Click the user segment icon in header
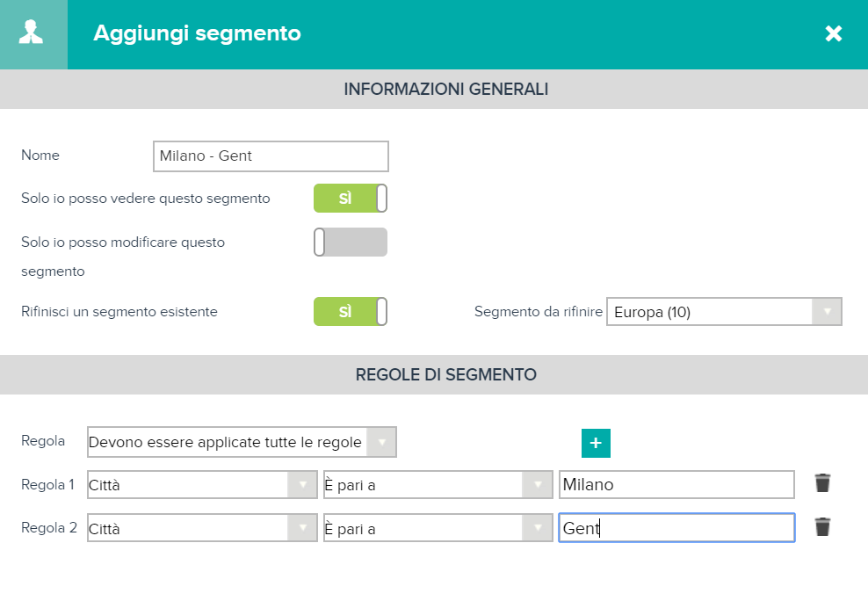The image size is (868, 601). pyautogui.click(x=31, y=33)
